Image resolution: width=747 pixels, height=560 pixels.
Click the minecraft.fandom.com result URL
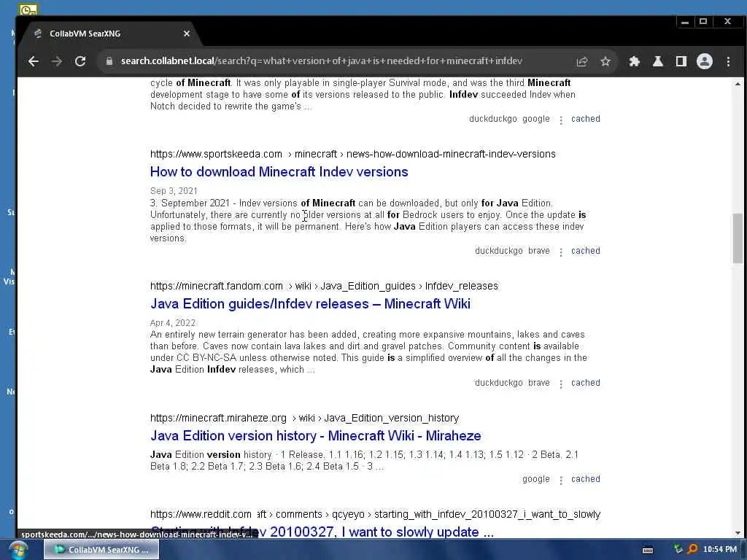point(324,286)
